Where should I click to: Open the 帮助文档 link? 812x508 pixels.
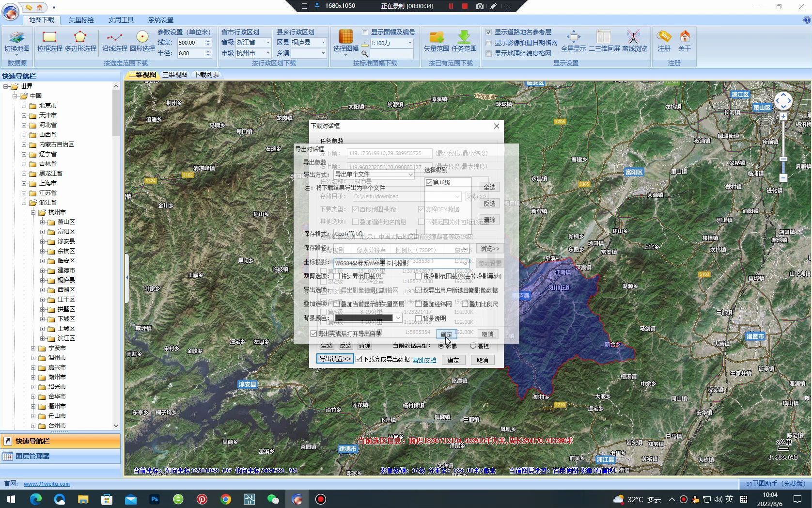point(424,360)
